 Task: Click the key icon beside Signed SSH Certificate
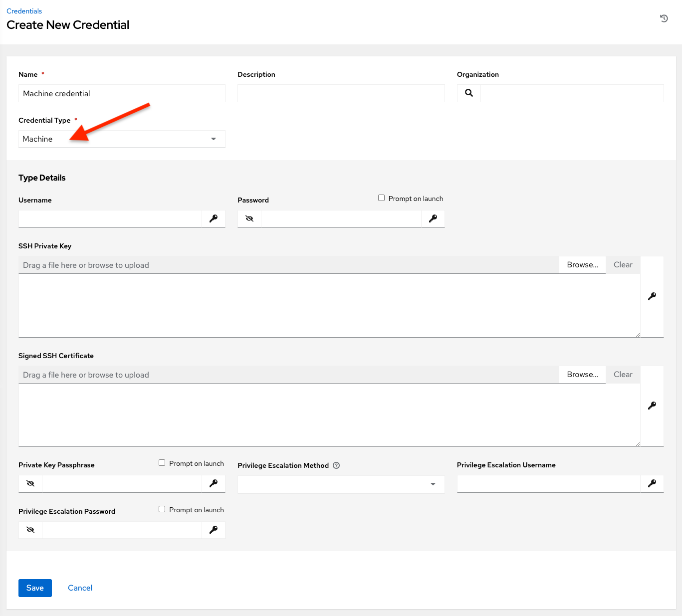652,406
